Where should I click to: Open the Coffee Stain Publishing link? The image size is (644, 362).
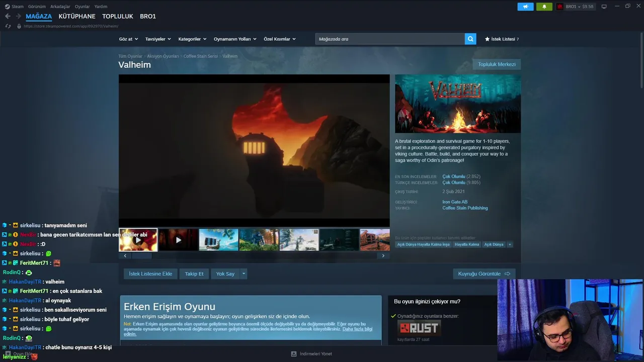tap(465, 208)
